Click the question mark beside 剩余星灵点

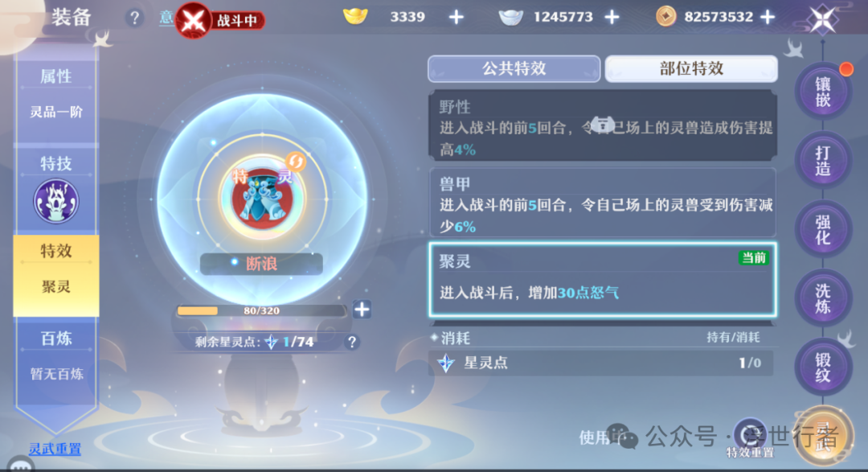point(352,343)
